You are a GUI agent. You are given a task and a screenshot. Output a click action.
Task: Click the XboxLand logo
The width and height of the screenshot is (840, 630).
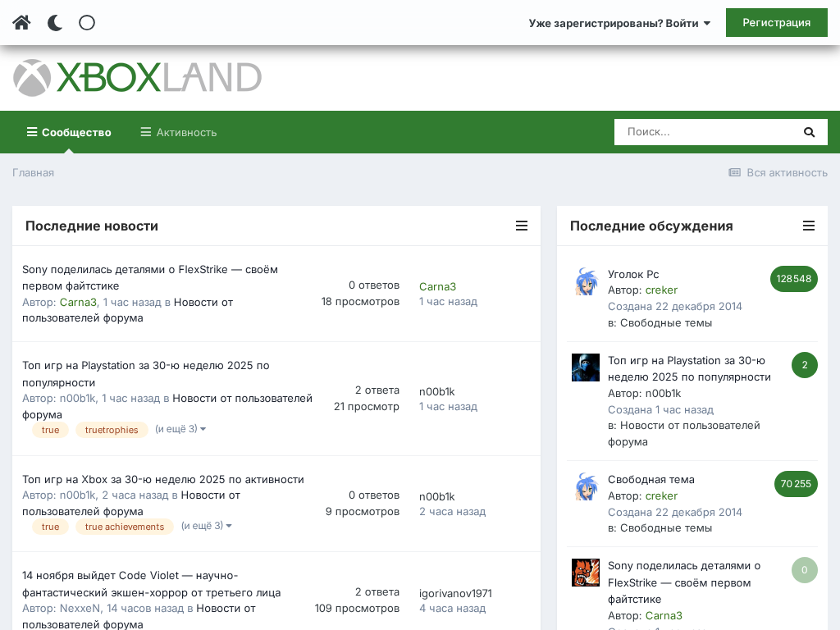137,78
